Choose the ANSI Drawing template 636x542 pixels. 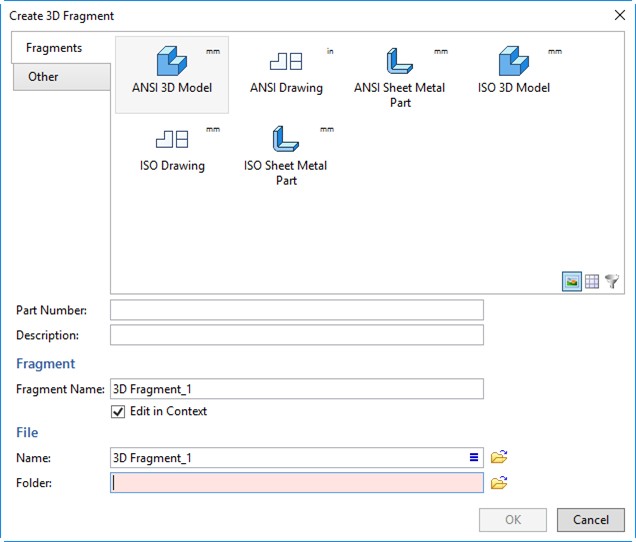click(x=286, y=72)
